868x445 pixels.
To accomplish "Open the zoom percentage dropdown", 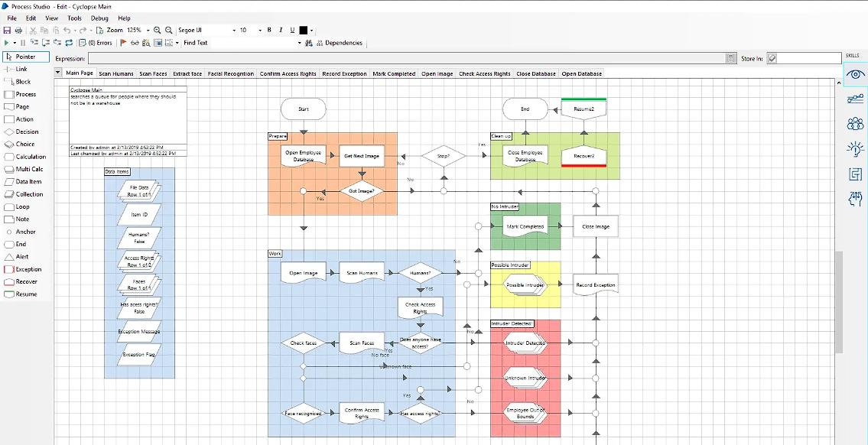I will [x=148, y=31].
